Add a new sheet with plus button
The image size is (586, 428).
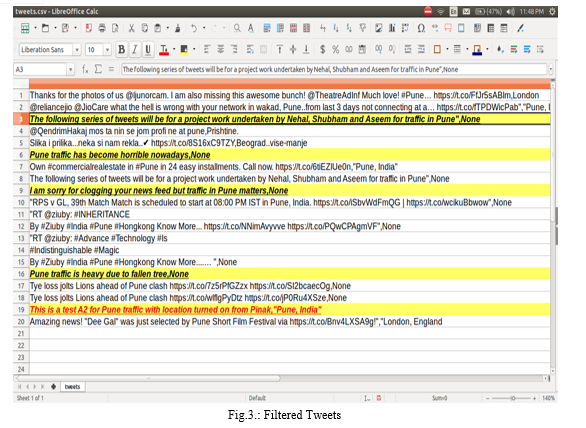click(53, 387)
